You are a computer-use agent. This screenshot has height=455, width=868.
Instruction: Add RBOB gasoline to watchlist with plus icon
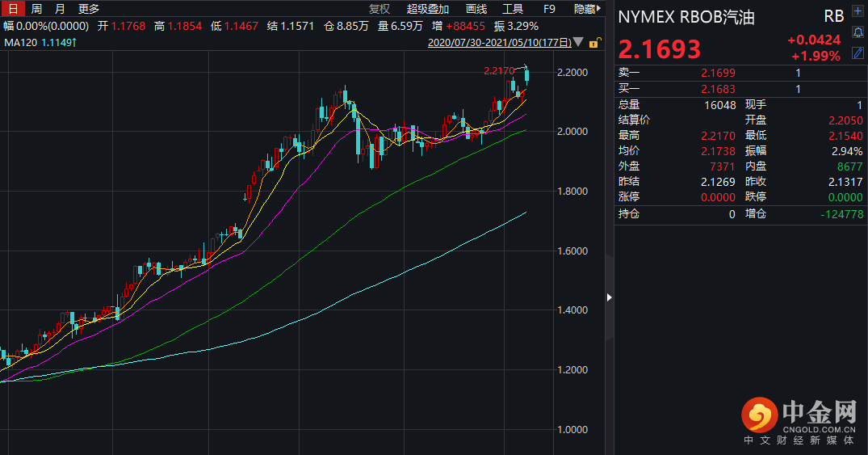[858, 11]
